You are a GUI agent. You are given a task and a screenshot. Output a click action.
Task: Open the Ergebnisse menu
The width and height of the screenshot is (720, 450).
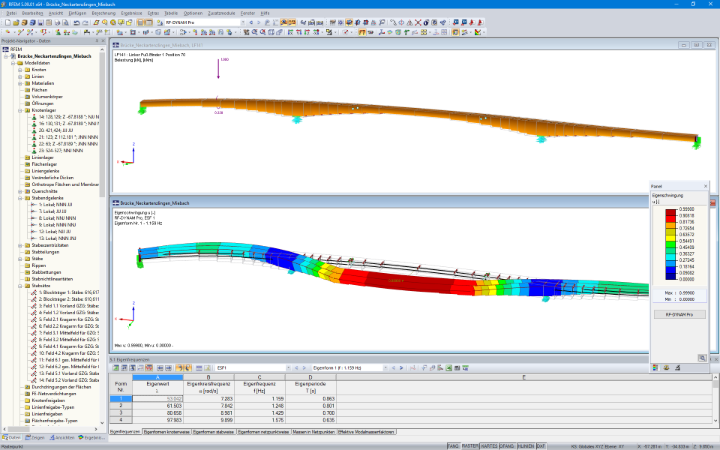pyautogui.click(x=131, y=13)
